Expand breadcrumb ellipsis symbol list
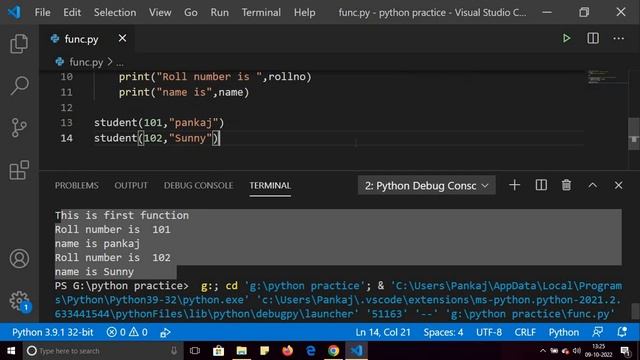This screenshot has height=360, width=640. coord(120,62)
